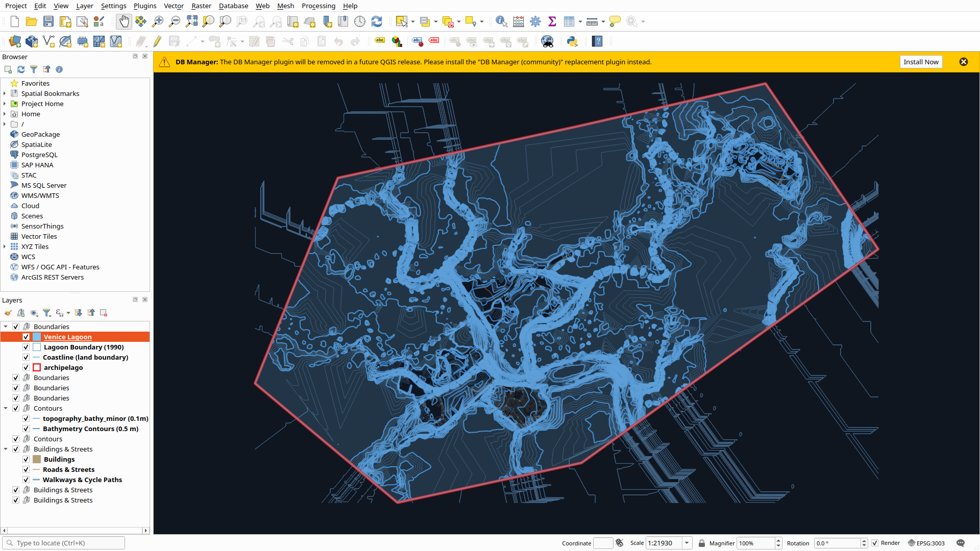Viewport: 980px width, 551px height.
Task: Click the Zoom Out magnifier tool
Action: [175, 21]
